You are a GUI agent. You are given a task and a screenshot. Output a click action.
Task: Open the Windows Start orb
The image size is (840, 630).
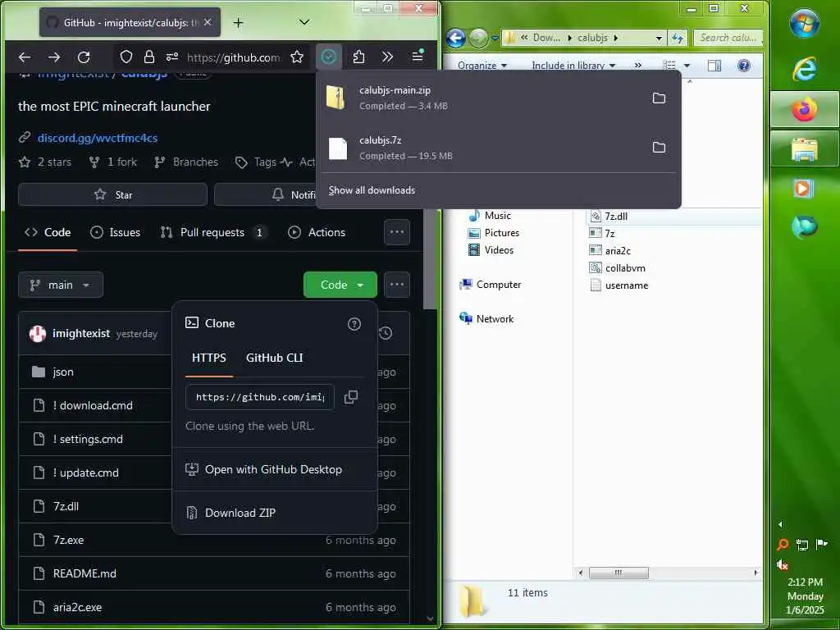pos(805,24)
